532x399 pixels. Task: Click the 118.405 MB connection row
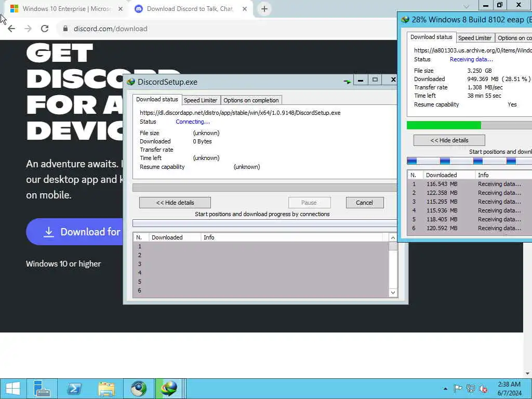pyautogui.click(x=470, y=219)
